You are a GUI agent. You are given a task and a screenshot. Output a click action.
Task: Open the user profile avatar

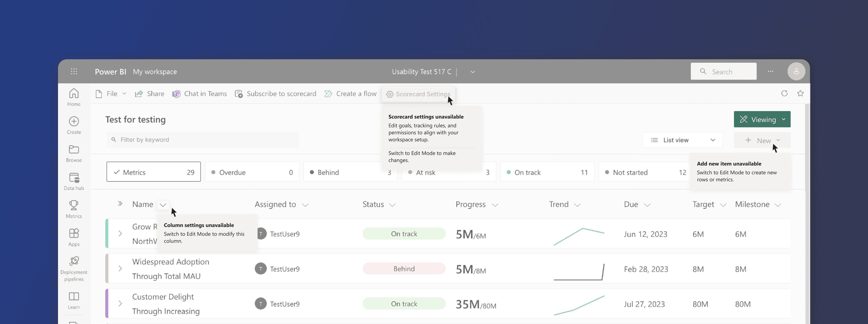pos(796,71)
